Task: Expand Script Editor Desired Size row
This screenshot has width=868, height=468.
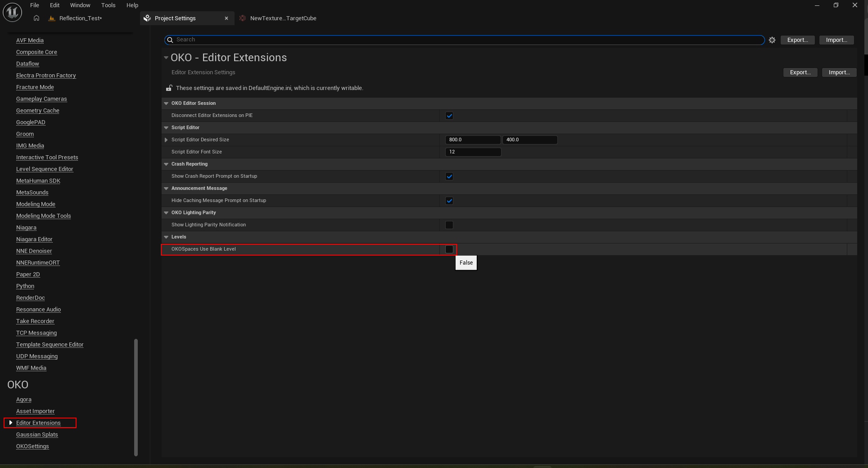Action: pos(166,140)
